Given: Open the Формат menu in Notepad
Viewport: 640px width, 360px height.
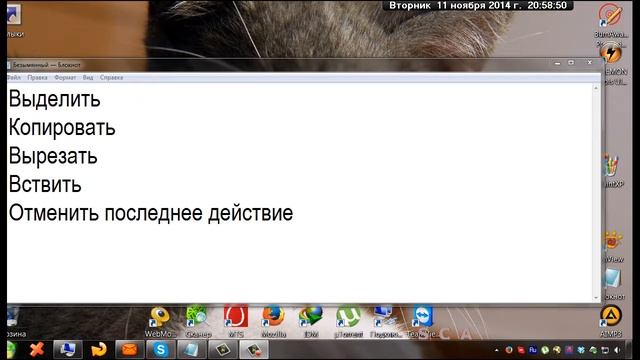Looking at the screenshot, I should (65, 78).
